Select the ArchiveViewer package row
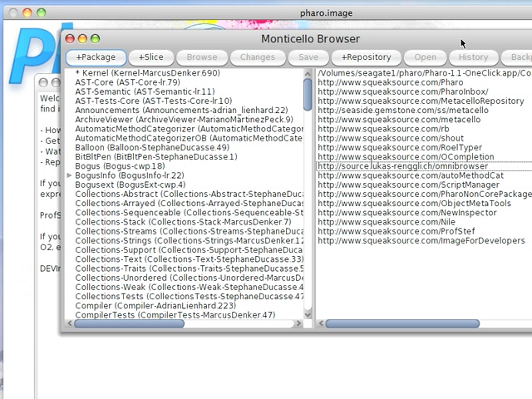 click(x=185, y=120)
